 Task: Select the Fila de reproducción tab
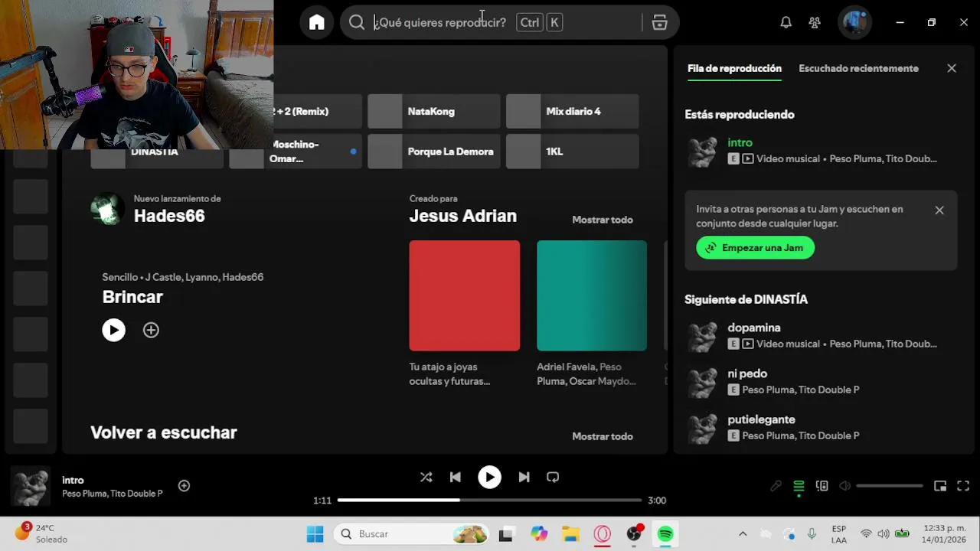coord(734,68)
